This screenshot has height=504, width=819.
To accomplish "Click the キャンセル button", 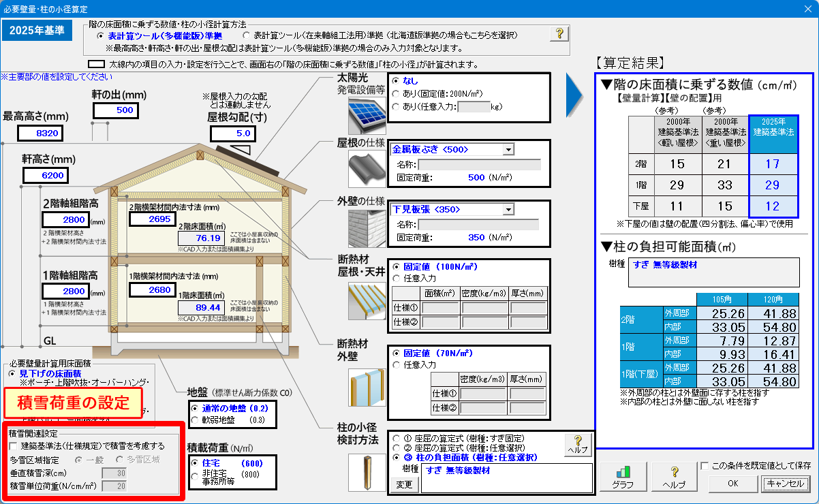I will pyautogui.click(x=786, y=483).
